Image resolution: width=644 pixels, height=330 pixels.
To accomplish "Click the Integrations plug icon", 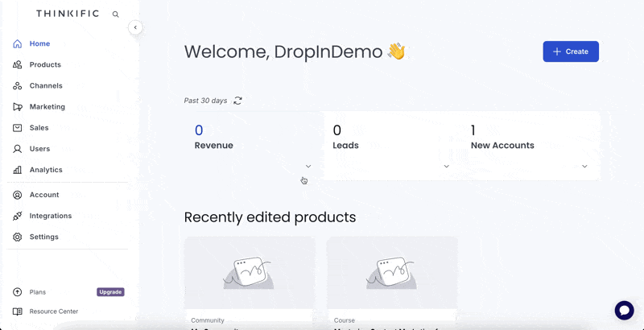I will click(x=17, y=216).
